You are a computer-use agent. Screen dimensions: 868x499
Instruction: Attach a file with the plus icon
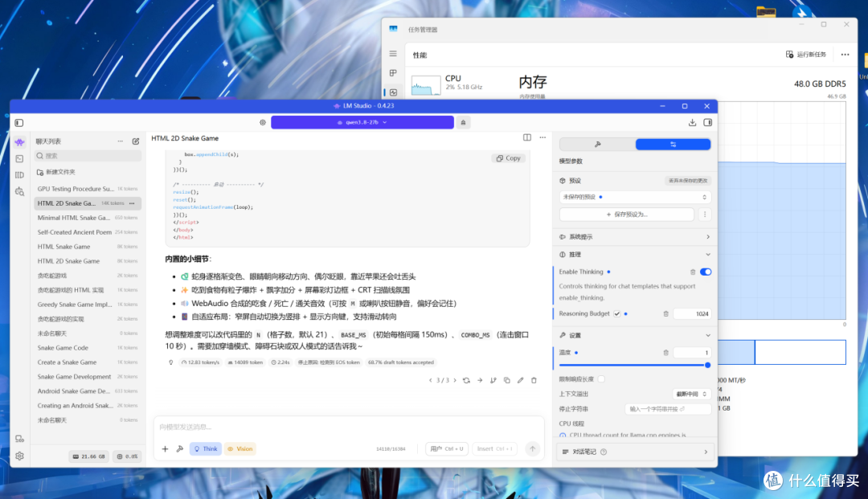point(165,448)
